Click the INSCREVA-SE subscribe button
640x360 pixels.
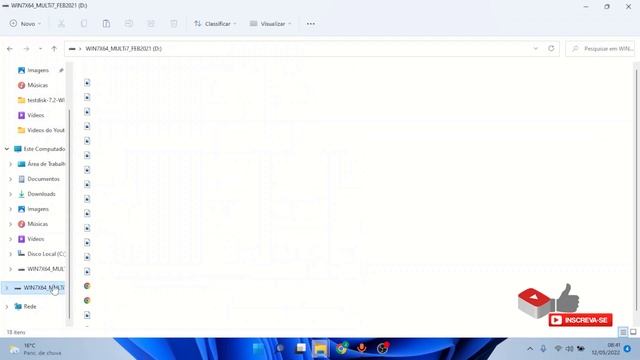coord(580,320)
